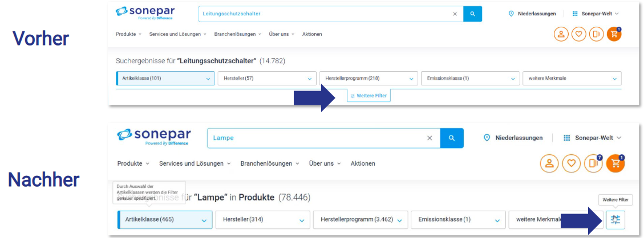Open Niederlassungen link in the Nachher header
Screen dimensions: 644x238
click(x=519, y=138)
